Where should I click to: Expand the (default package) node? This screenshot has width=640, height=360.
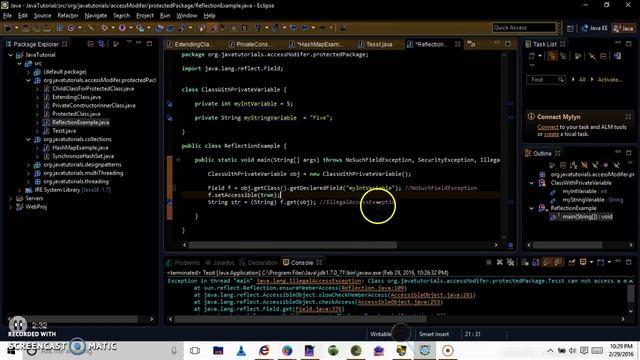pos(28,72)
